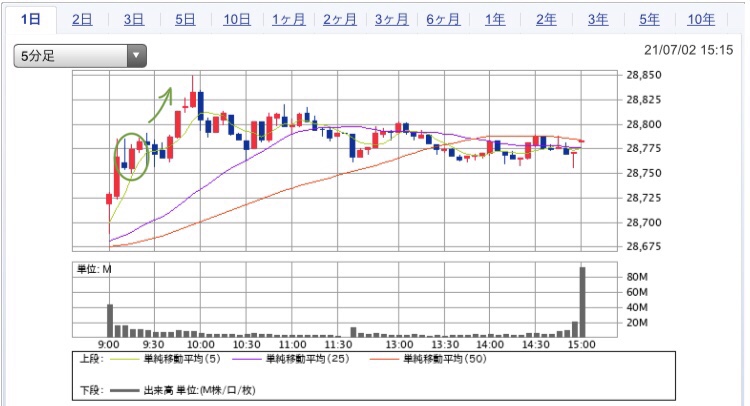Open the 1年 chart tab
This screenshot has height=406, width=750.
[495, 19]
